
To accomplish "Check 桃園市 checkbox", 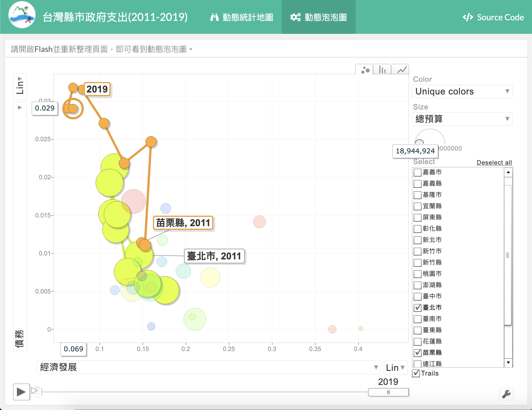I will (x=418, y=274).
